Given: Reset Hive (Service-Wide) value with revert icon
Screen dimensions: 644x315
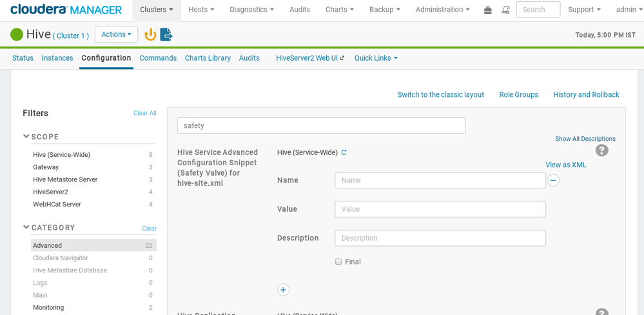Looking at the screenshot, I should click(344, 153).
